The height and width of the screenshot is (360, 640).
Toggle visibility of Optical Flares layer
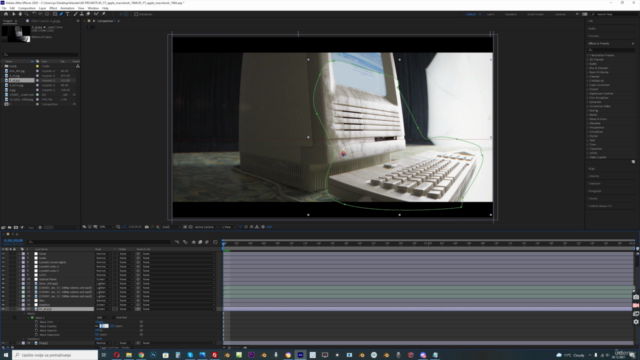[x=3, y=279]
